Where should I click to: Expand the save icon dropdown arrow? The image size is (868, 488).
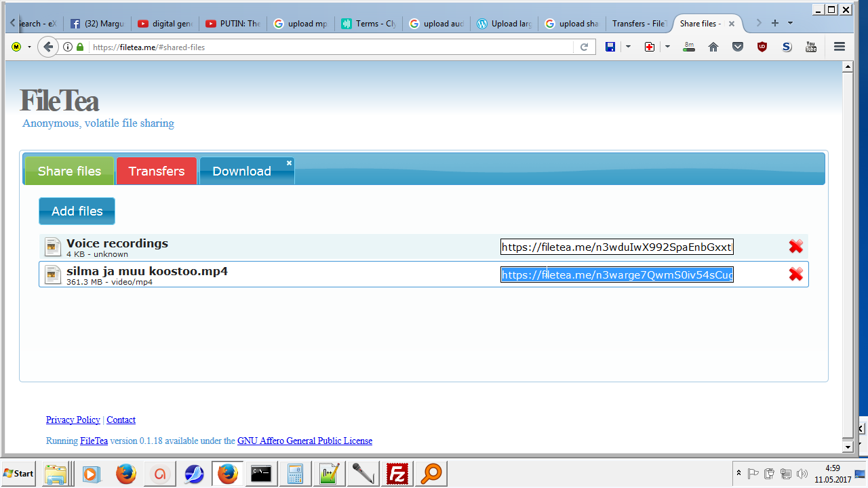(628, 47)
